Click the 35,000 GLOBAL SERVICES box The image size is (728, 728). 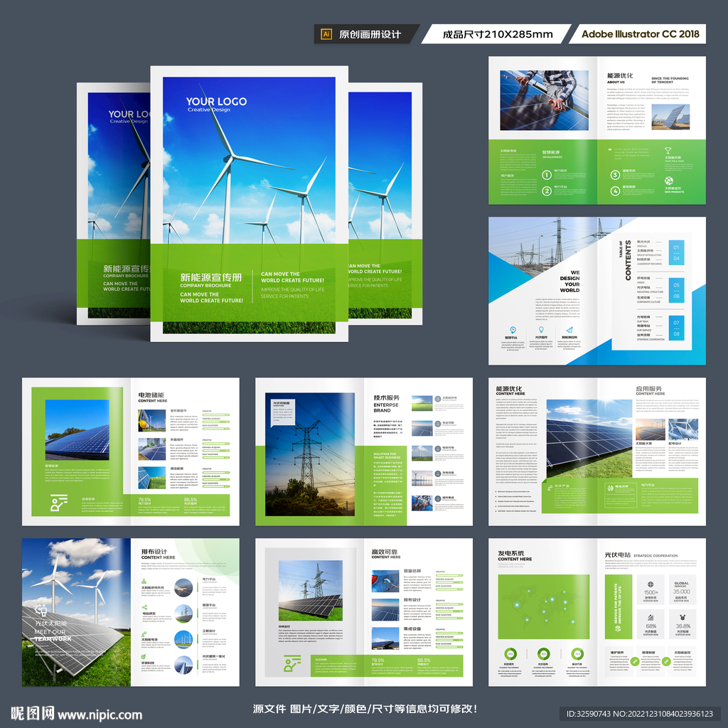(682, 589)
